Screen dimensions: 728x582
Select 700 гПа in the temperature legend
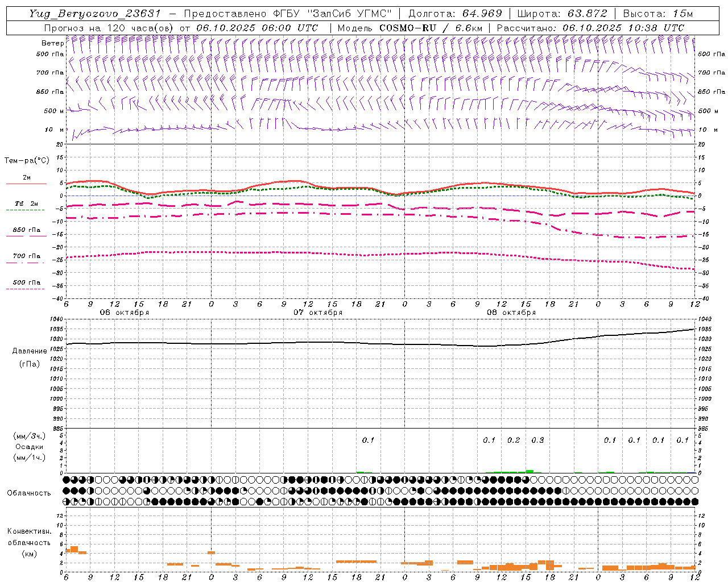point(26,256)
